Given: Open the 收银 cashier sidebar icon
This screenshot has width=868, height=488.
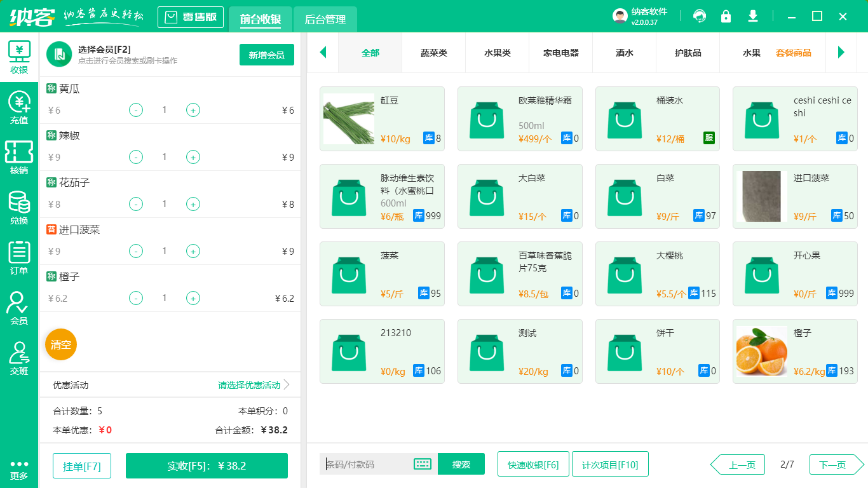Looking at the screenshot, I should (19, 58).
